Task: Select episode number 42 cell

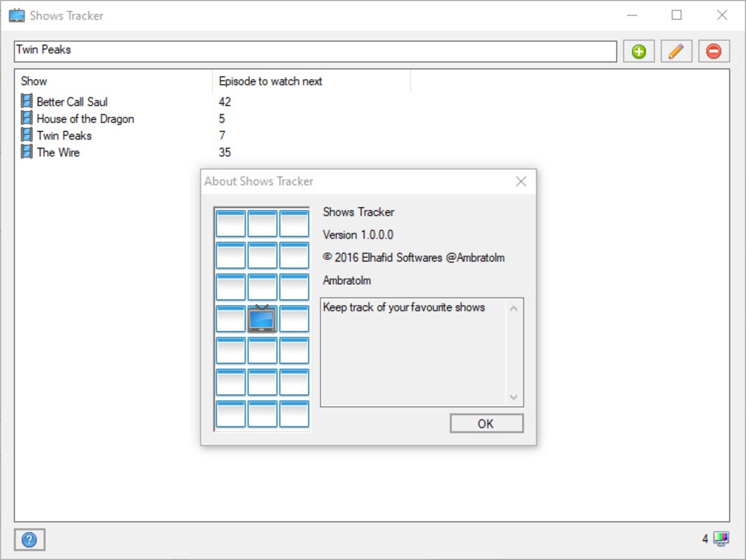Action: pos(225,101)
